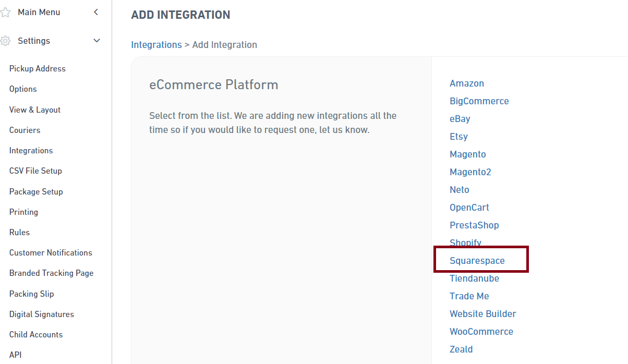628x364 pixels.
Task: Select eBay from platform list
Action: click(460, 119)
